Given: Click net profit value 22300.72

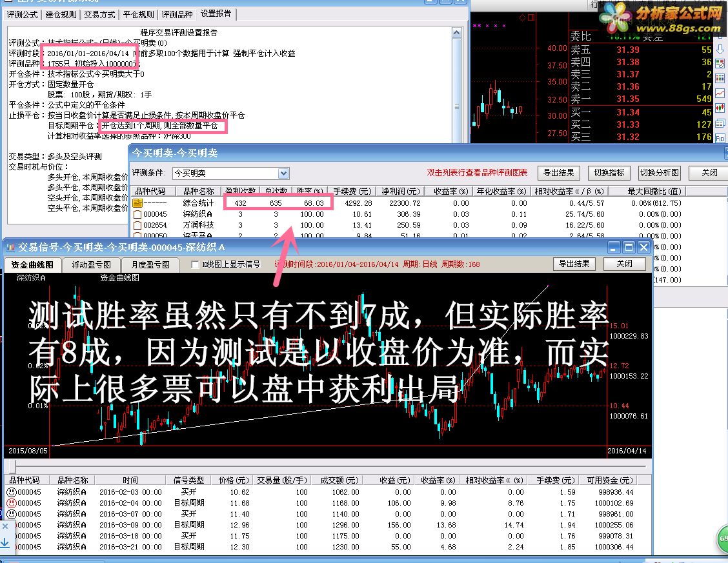Looking at the screenshot, I should [404, 203].
